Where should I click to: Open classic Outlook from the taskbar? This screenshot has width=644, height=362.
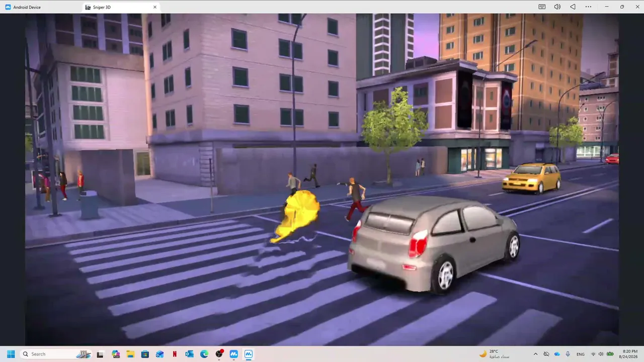click(x=189, y=354)
